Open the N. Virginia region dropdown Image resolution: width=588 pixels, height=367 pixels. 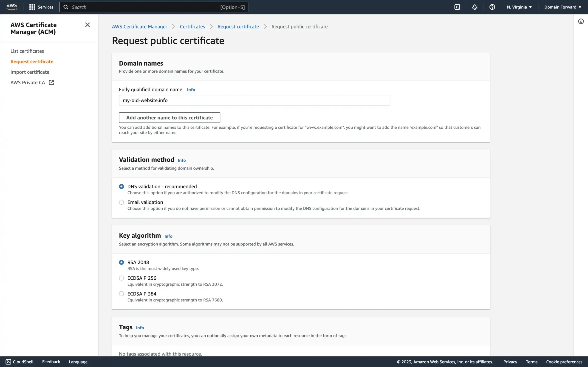tap(519, 7)
